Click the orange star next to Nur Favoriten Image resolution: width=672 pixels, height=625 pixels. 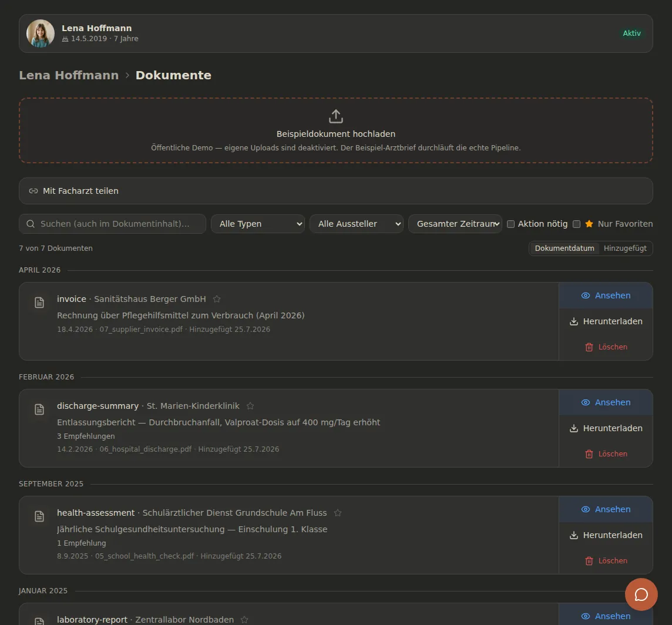pyautogui.click(x=589, y=224)
